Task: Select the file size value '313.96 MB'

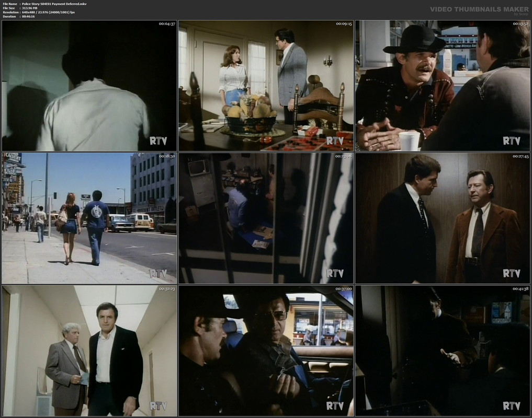Action: pyautogui.click(x=29, y=8)
